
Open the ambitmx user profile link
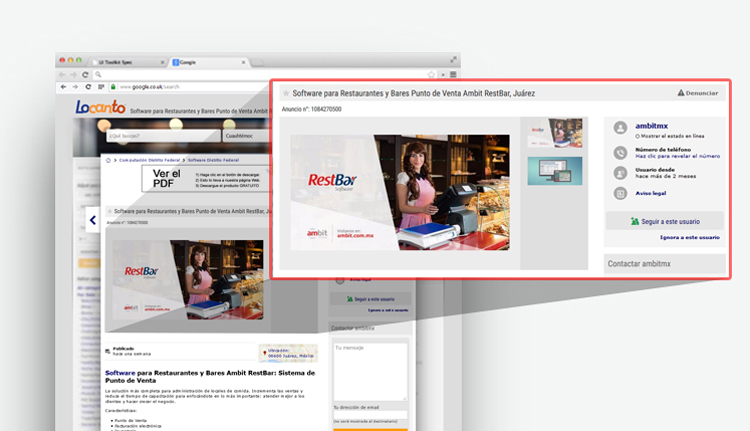point(651,126)
